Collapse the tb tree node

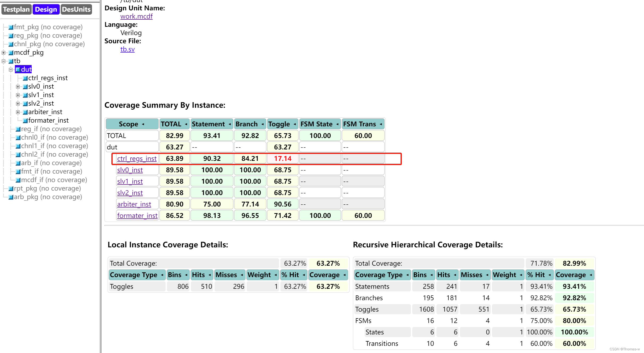[4, 61]
